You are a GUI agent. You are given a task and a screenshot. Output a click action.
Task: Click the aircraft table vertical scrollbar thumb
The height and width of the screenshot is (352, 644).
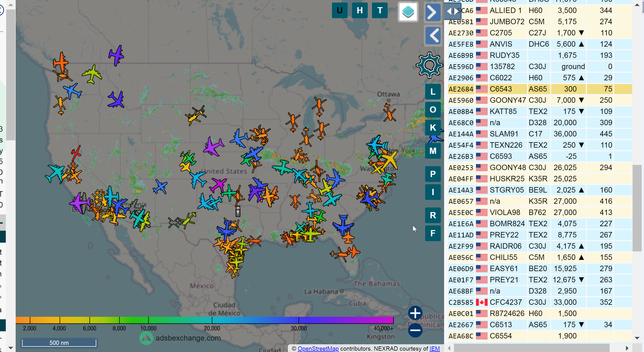637,208
